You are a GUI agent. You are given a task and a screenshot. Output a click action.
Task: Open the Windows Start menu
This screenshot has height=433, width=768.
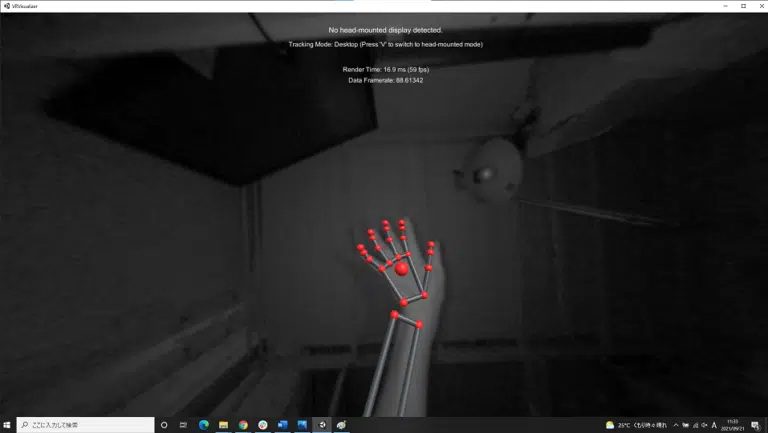click(7, 425)
